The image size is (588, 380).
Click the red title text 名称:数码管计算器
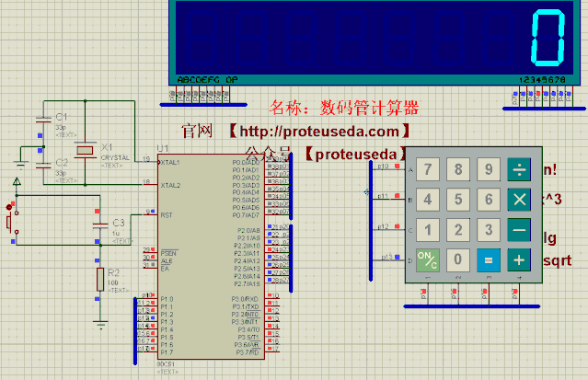(343, 108)
